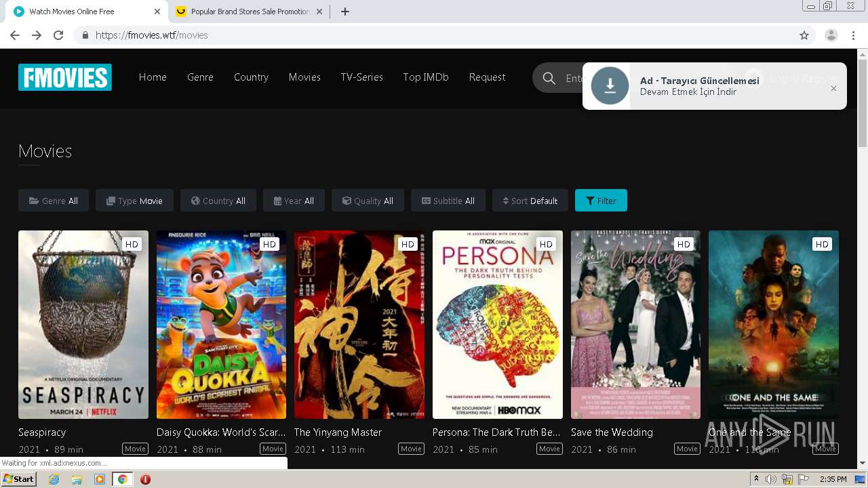Select the Watch Movies Online Free tab
Screen dimensions: 868x488
[87, 12]
